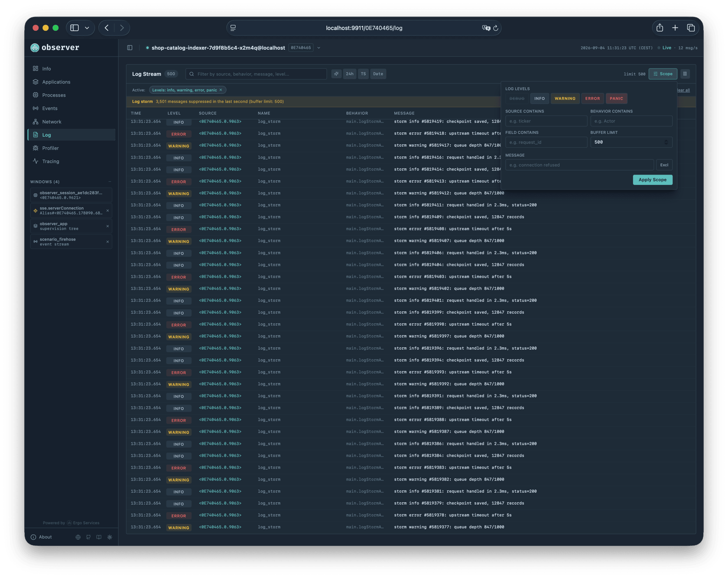This screenshot has height=578, width=728.
Task: Show the browser tab overview
Action: [691, 28]
